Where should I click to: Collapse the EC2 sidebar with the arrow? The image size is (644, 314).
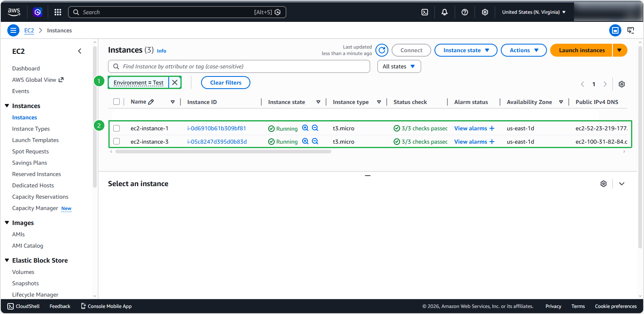[80, 51]
